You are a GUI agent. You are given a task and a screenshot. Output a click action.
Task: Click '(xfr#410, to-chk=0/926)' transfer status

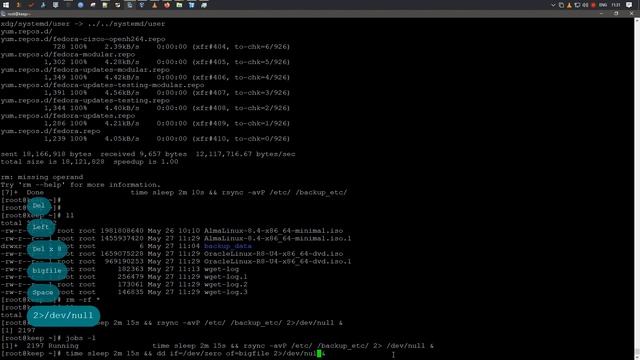[241, 139]
